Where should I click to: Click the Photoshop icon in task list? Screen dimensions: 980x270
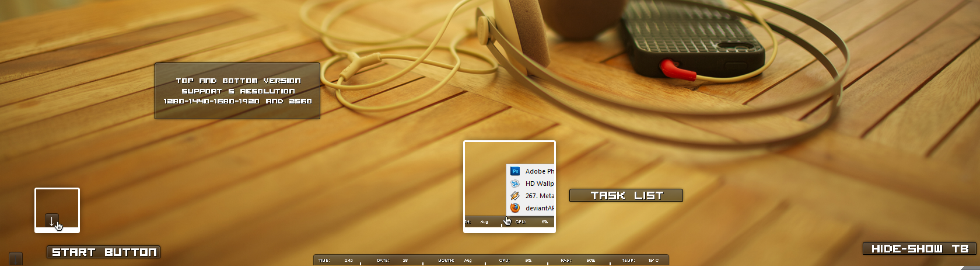click(515, 171)
